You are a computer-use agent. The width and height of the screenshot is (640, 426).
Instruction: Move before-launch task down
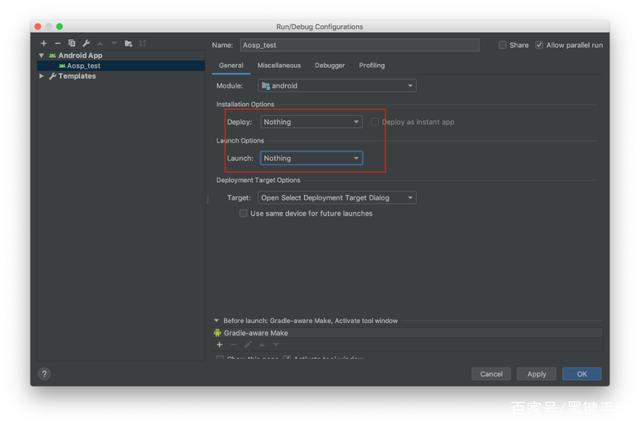point(276,345)
